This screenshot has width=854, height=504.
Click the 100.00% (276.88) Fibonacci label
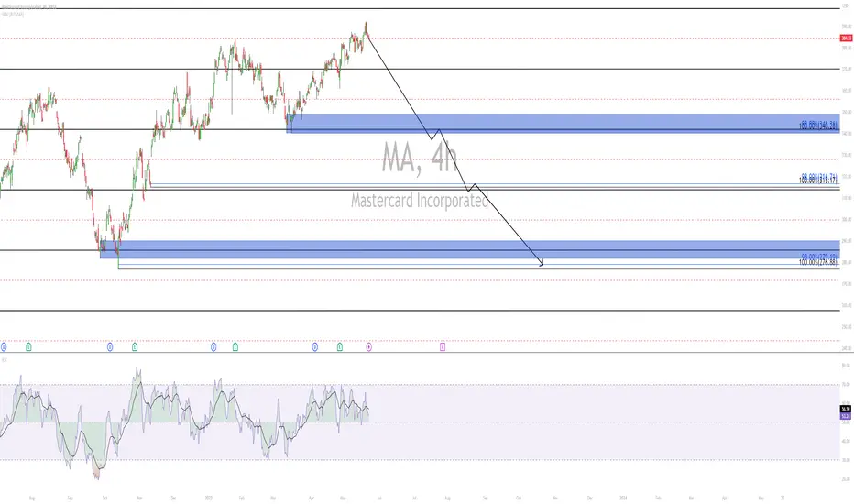(817, 263)
